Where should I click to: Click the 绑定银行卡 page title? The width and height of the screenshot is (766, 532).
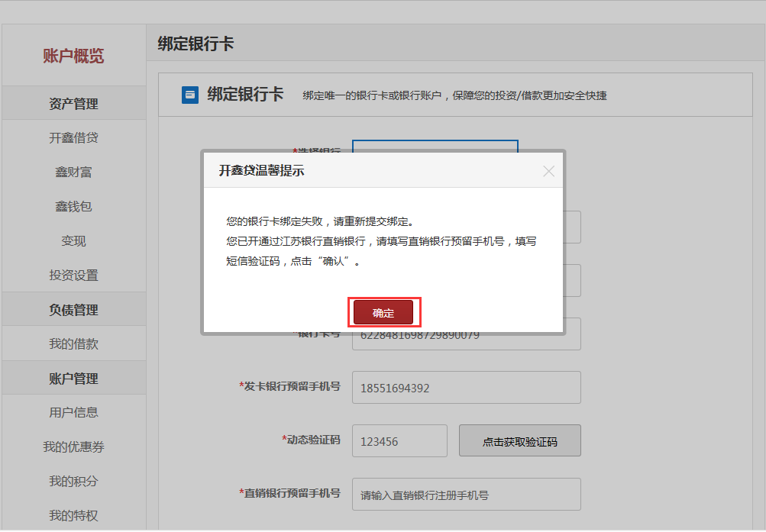coord(196,44)
